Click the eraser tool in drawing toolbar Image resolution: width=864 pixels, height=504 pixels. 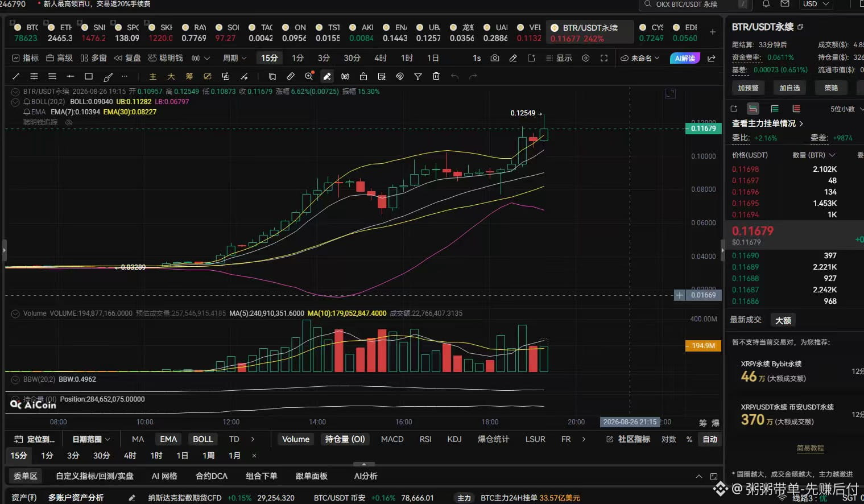coord(327,76)
